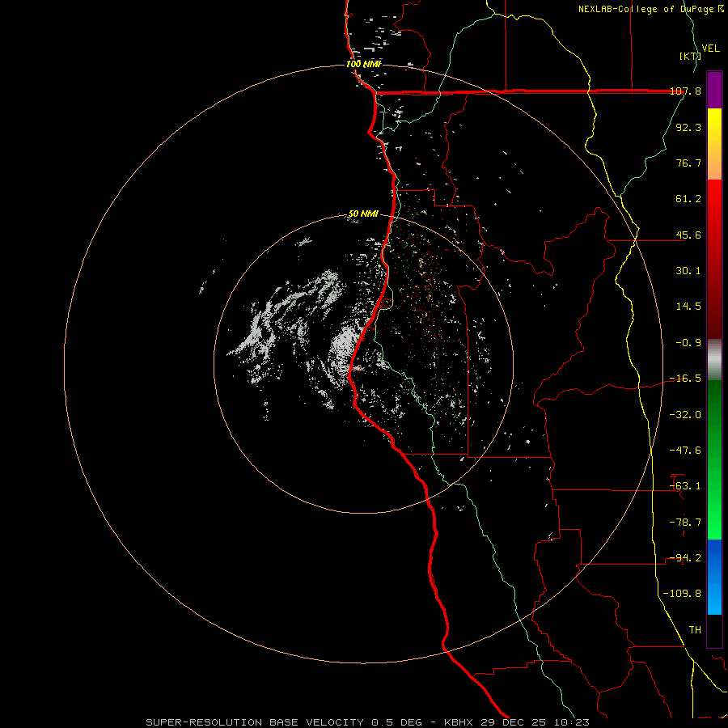The image size is (728, 728).
Task: Pick the purple segment of the color bar
Action: (714, 90)
